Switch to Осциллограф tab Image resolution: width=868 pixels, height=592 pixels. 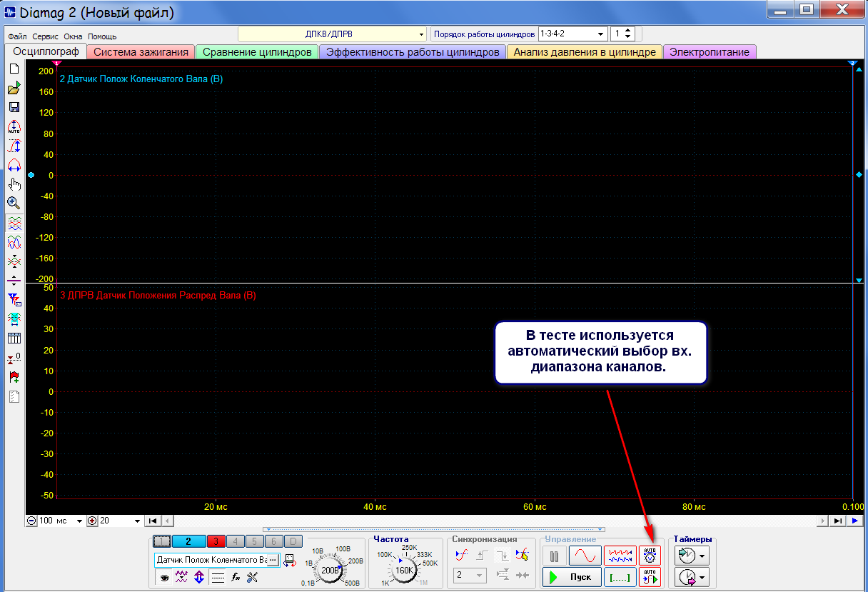coord(46,51)
